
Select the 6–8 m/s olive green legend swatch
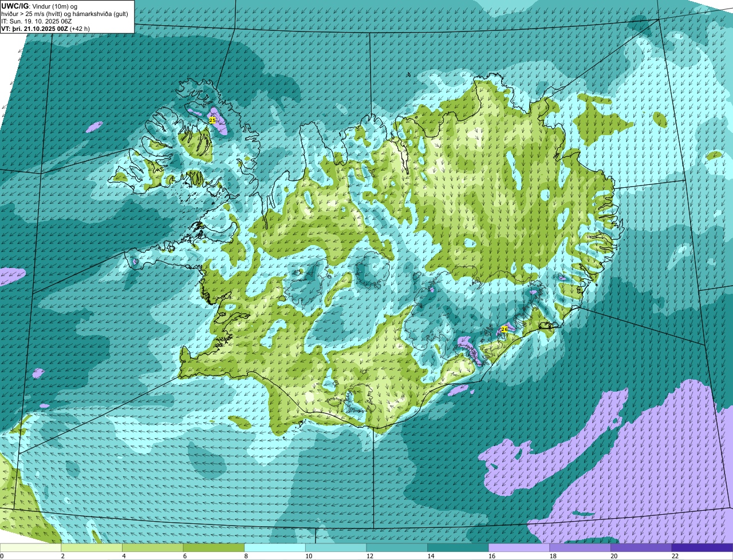pos(214,547)
